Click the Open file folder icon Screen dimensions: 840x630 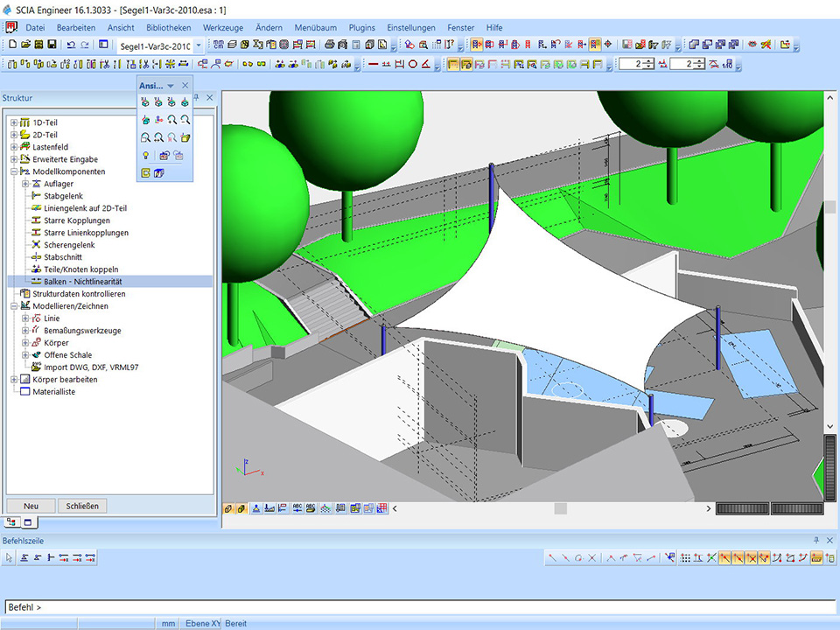click(25, 45)
